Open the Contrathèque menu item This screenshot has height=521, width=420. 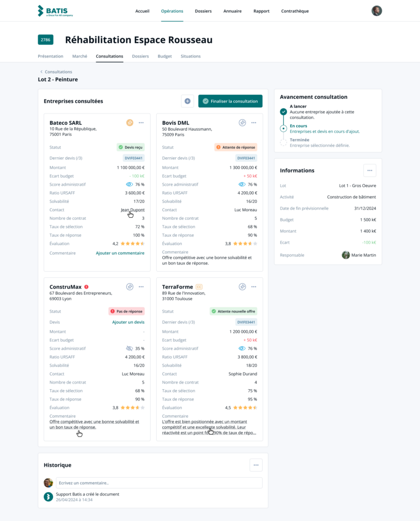[295, 11]
